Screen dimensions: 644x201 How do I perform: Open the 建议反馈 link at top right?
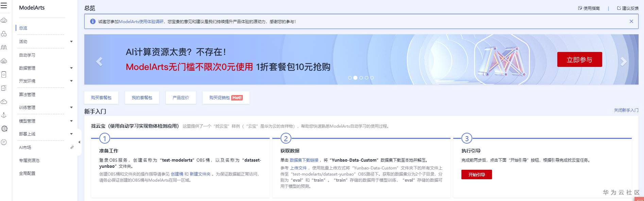[628, 8]
